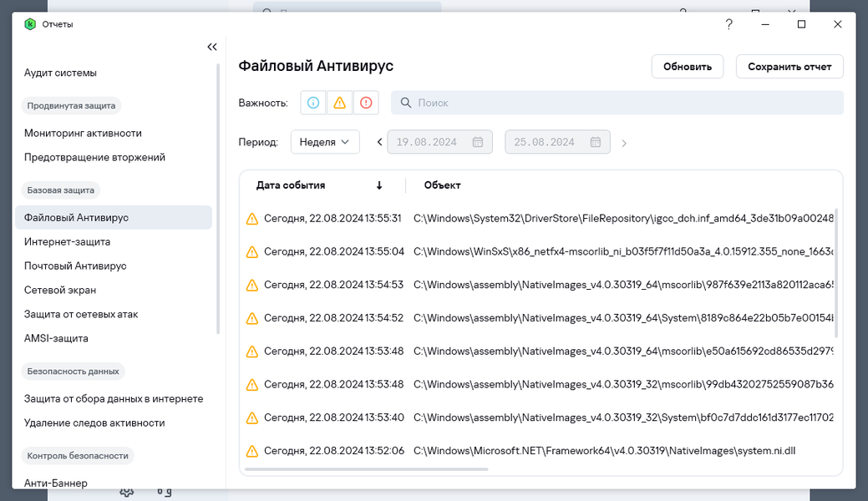Screen dimensions: 868x501
Task: Select igcc_dch.inf_amd64 DriverStore path entry
Action: click(623, 219)
